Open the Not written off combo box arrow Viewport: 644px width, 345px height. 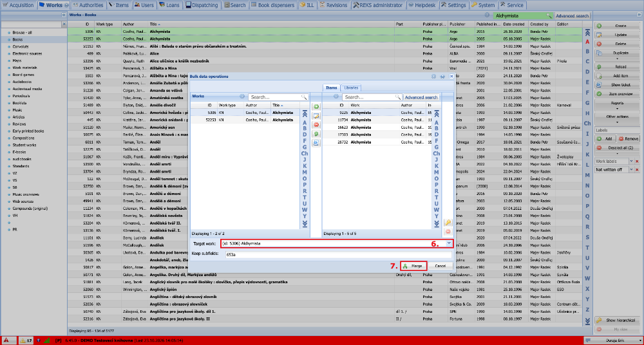(632, 170)
